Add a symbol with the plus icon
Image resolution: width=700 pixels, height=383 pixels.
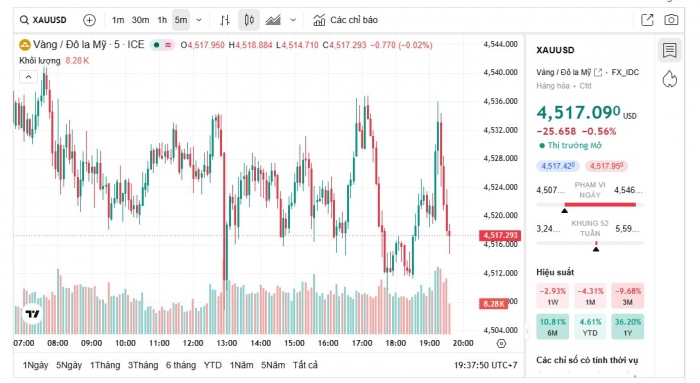click(x=89, y=20)
